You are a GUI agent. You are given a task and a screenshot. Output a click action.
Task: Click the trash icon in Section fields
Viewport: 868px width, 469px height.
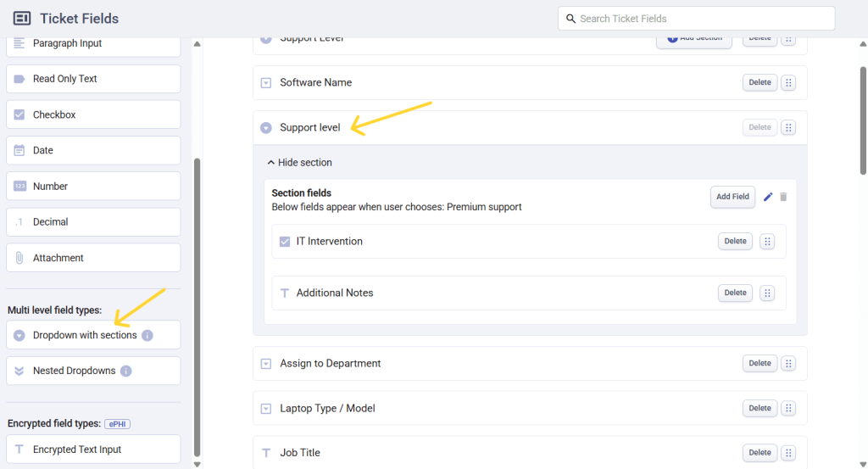pyautogui.click(x=783, y=197)
